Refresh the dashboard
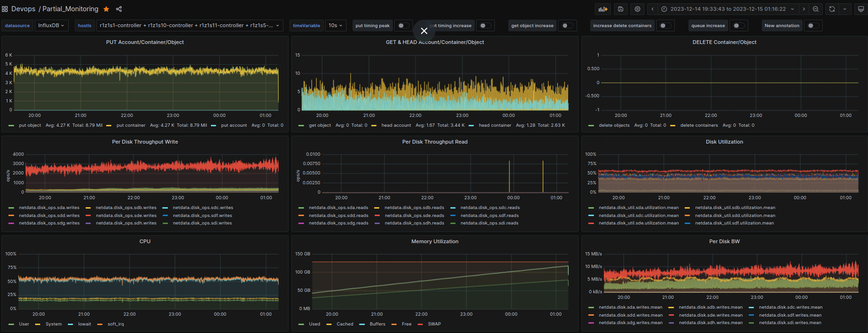 click(832, 9)
